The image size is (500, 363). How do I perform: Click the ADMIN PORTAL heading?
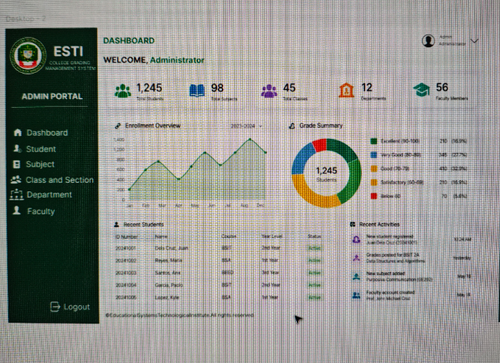[x=52, y=96]
